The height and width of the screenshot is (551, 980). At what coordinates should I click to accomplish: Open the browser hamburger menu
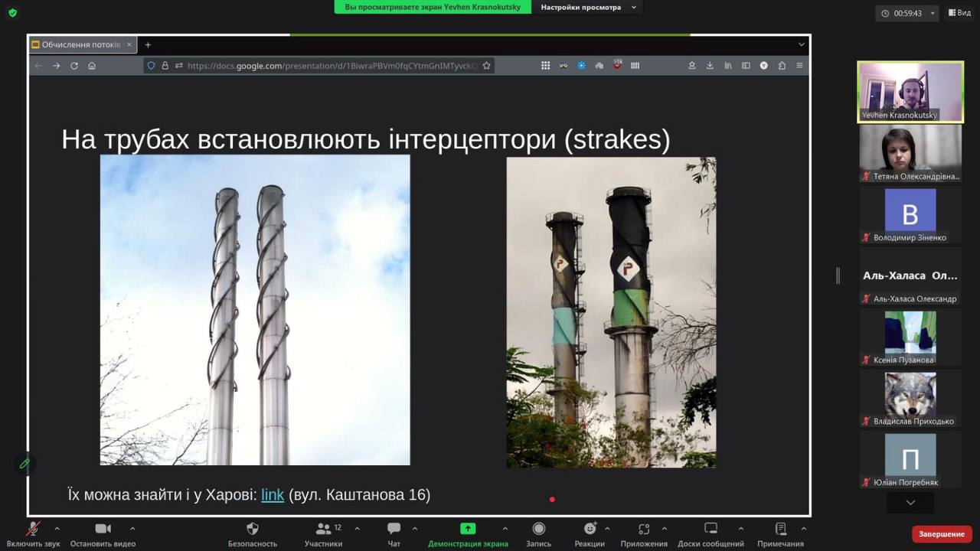tap(799, 66)
